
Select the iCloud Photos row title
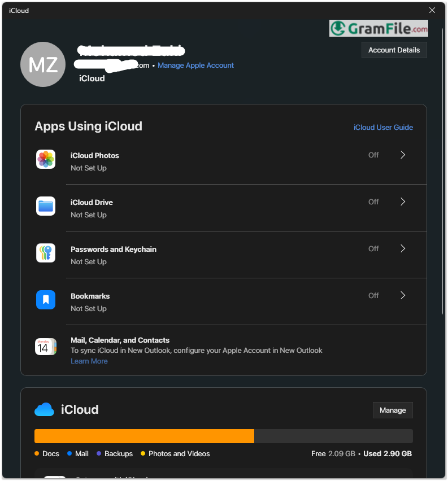point(95,155)
